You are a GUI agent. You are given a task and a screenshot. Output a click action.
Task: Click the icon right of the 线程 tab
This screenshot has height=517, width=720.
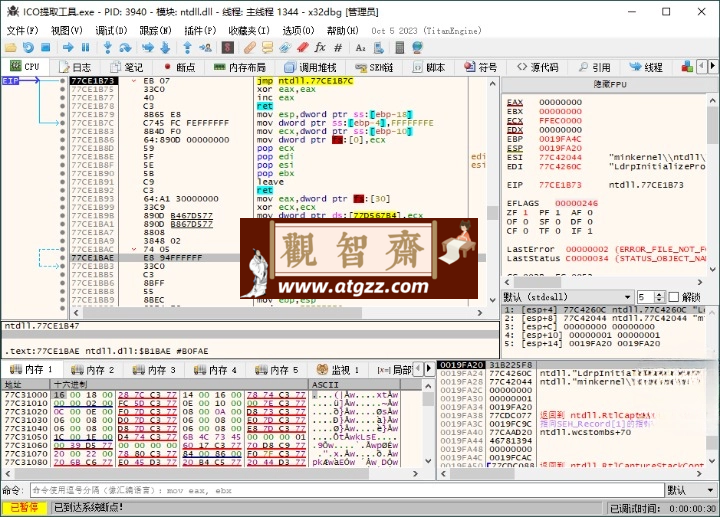687,67
